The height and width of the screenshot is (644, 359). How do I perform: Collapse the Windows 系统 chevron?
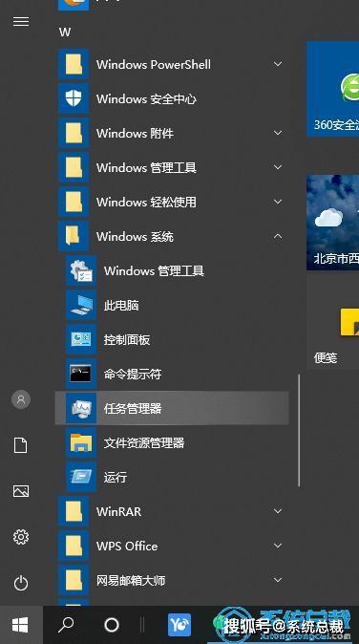[x=278, y=236]
